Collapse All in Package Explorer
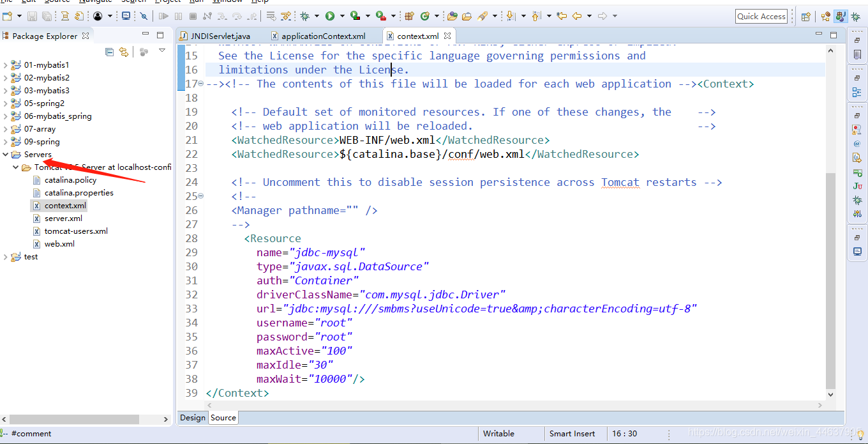The height and width of the screenshot is (444, 868). pos(109,52)
